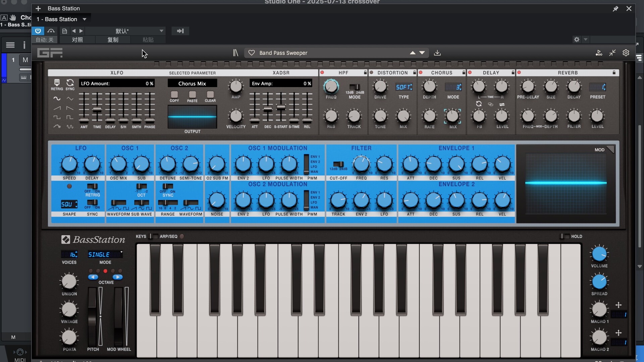Enable the DISTORTION effect LED
Viewport: 644px width, 362px height.
click(x=371, y=73)
